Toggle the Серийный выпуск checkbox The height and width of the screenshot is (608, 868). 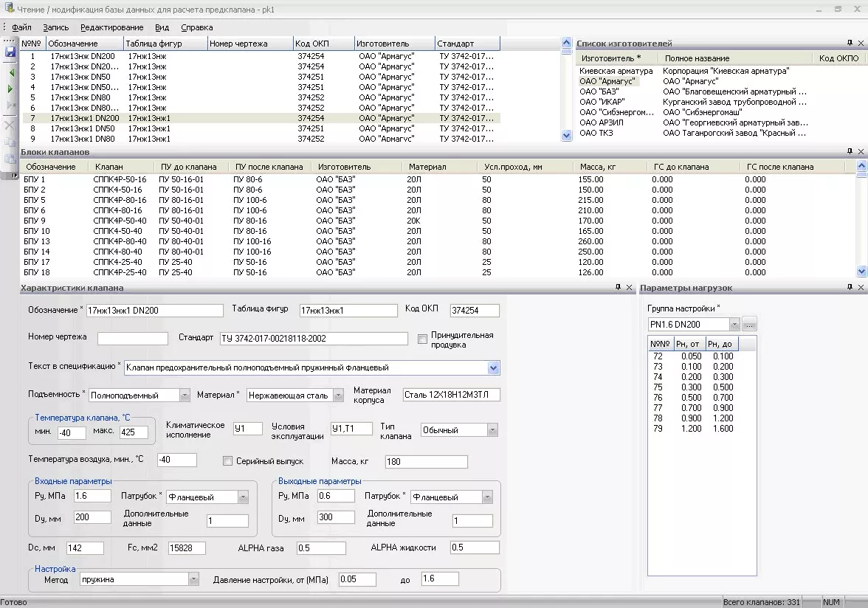coord(228,461)
